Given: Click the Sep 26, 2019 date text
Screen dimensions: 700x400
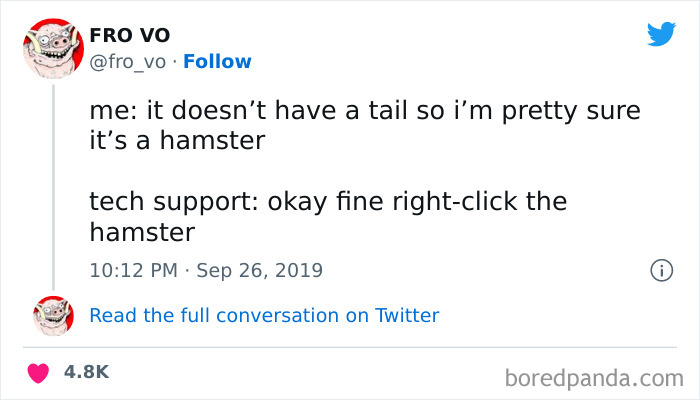Looking at the screenshot, I should (x=259, y=271).
